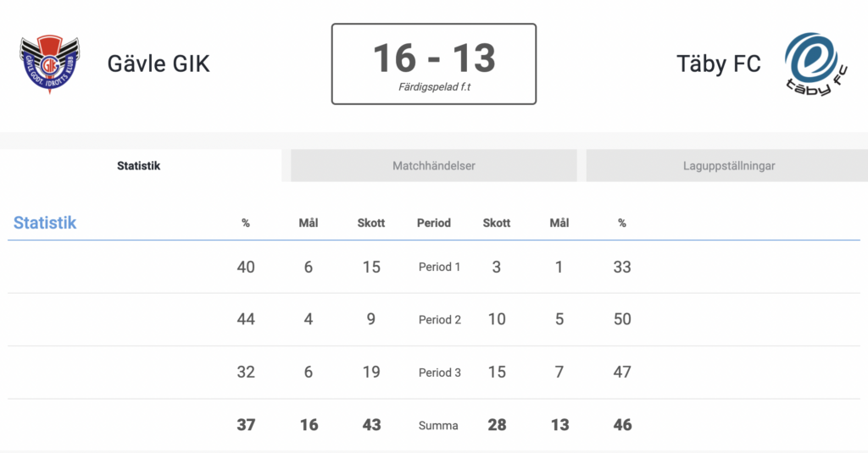Click the left percent column header

[x=246, y=223]
